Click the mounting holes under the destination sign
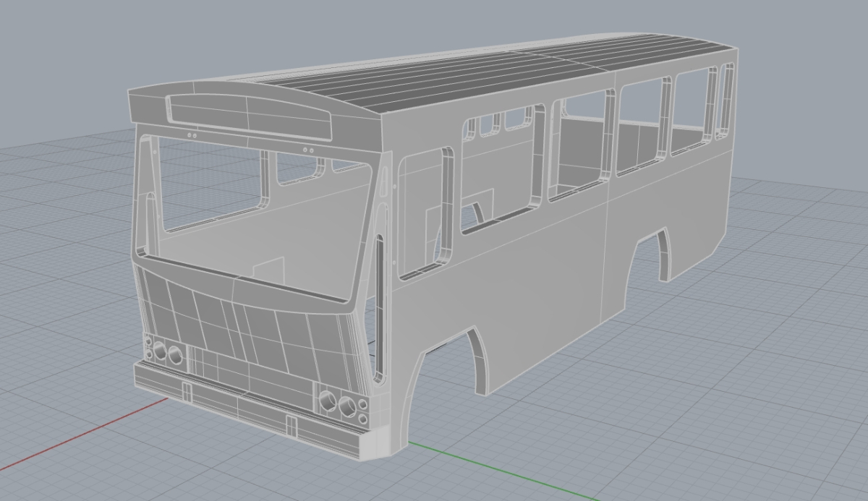Screen dimensions: 868x501 tap(192, 135)
